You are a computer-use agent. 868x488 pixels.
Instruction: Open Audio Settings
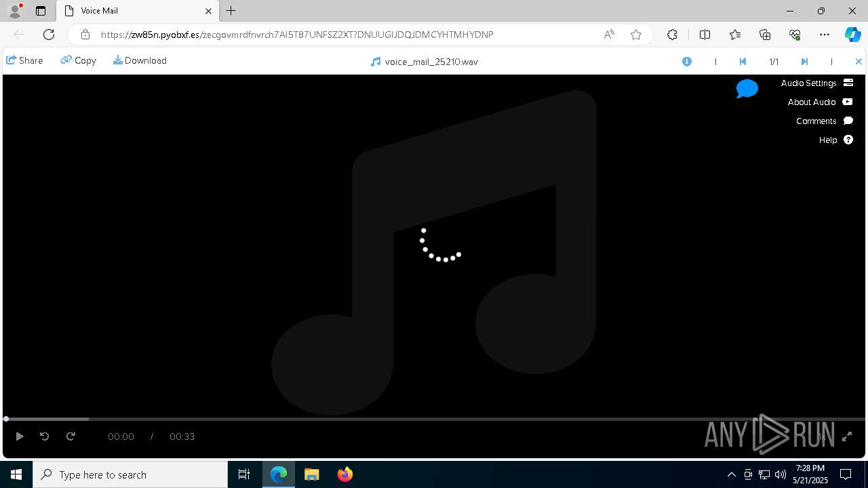816,83
